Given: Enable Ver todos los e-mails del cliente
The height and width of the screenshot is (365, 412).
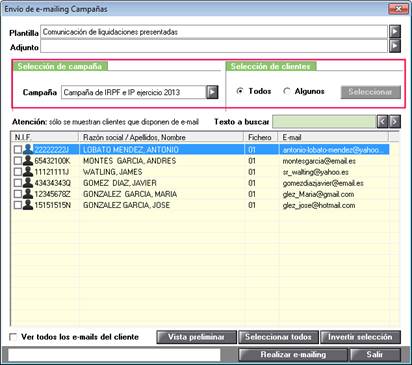Looking at the screenshot, I should (13, 337).
